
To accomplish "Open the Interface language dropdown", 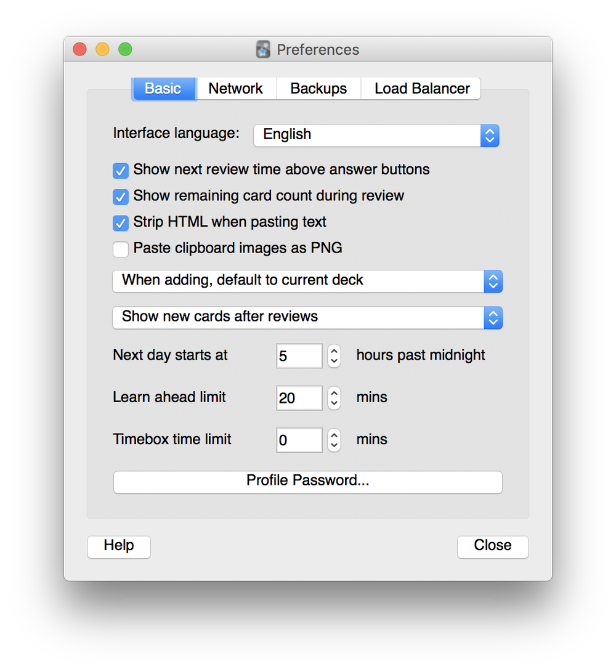I will click(376, 136).
